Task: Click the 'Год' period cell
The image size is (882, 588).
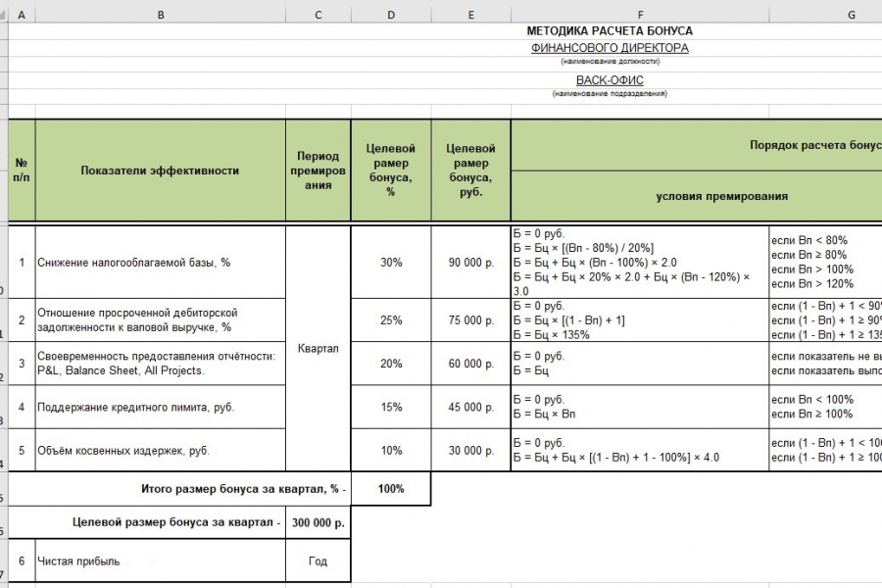Action: 318,561
